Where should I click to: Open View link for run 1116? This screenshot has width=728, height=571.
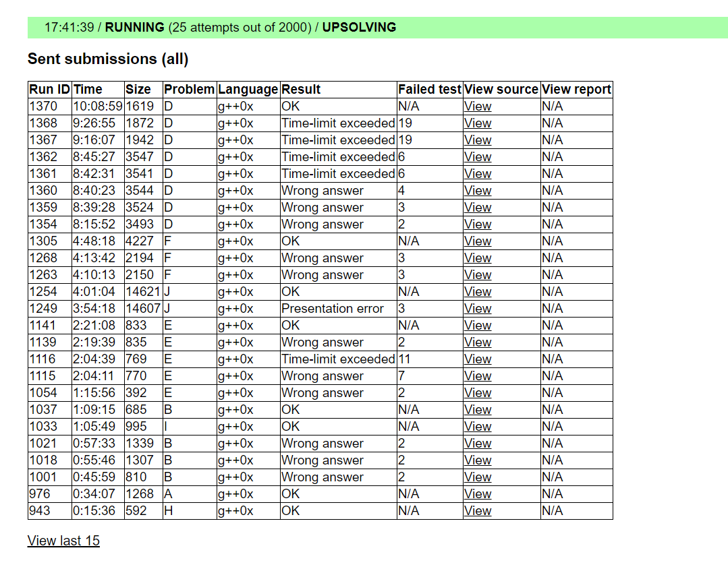point(478,359)
